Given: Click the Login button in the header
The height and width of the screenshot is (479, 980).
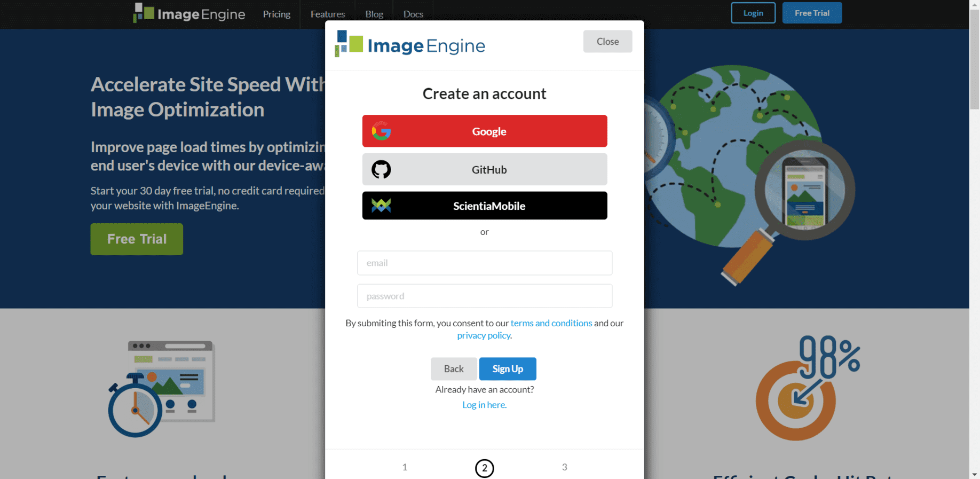Looking at the screenshot, I should pos(753,13).
